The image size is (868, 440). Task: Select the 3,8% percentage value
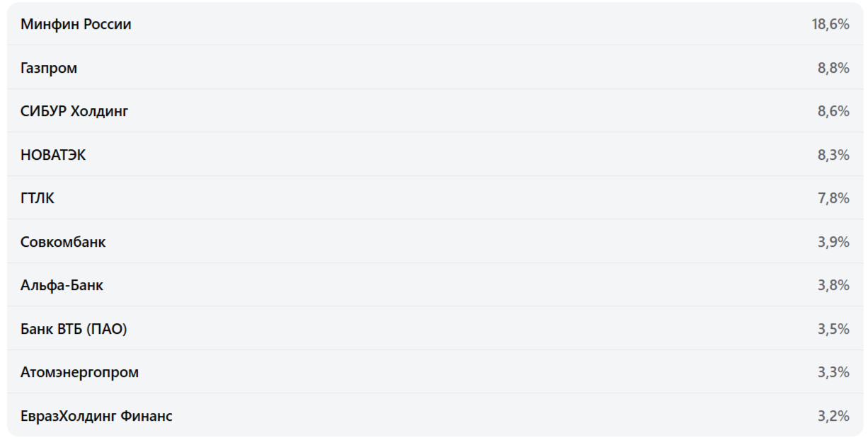point(833,286)
